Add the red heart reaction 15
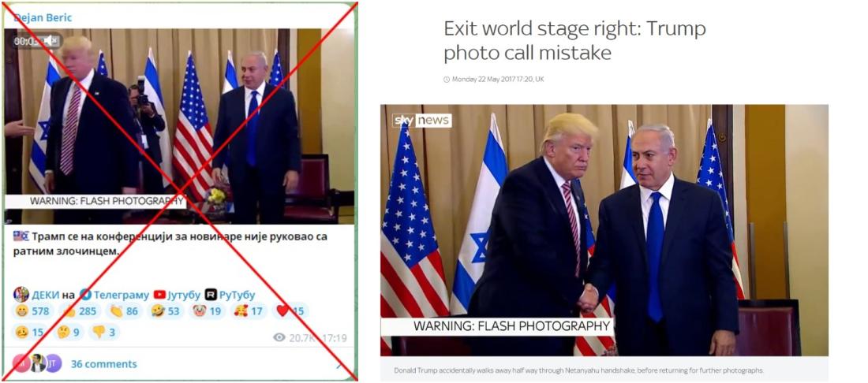868x383 pixels. point(290,311)
